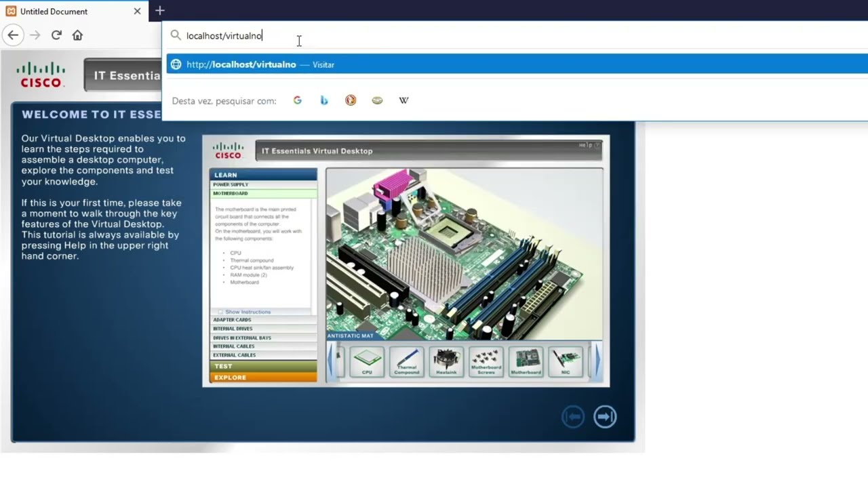Go to the next tutorial page arrow
The height and width of the screenshot is (488, 868).
click(605, 416)
